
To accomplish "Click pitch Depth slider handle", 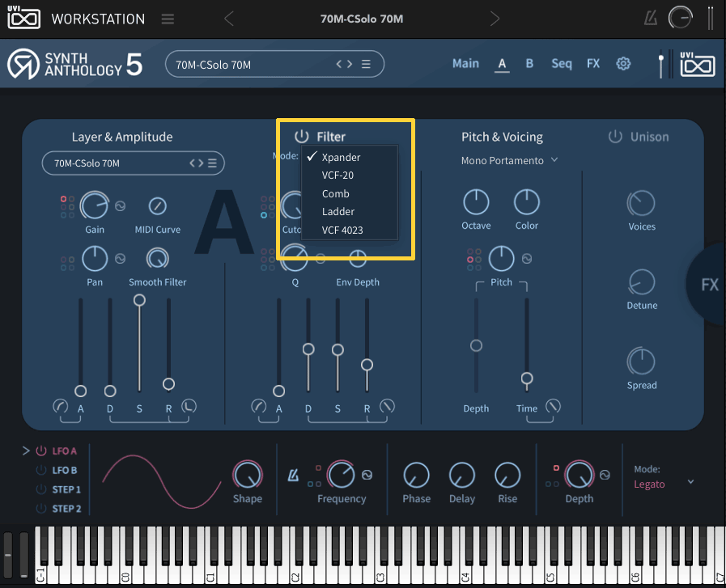I will click(476, 345).
